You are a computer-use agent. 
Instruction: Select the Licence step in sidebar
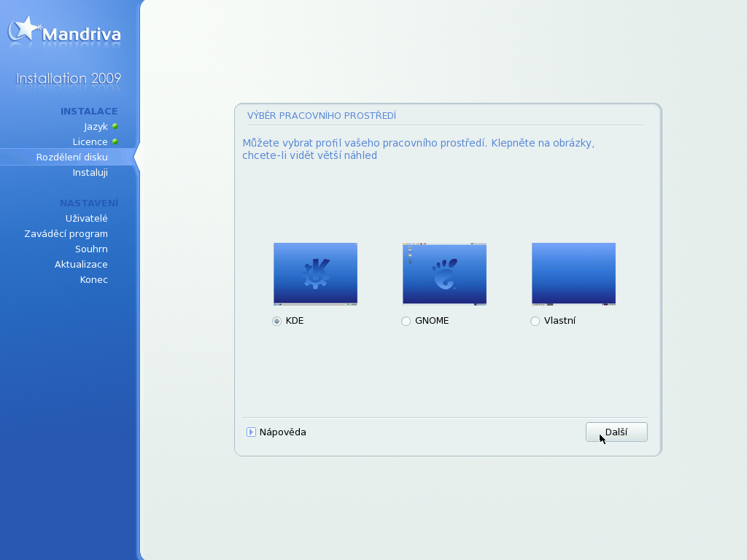[90, 142]
